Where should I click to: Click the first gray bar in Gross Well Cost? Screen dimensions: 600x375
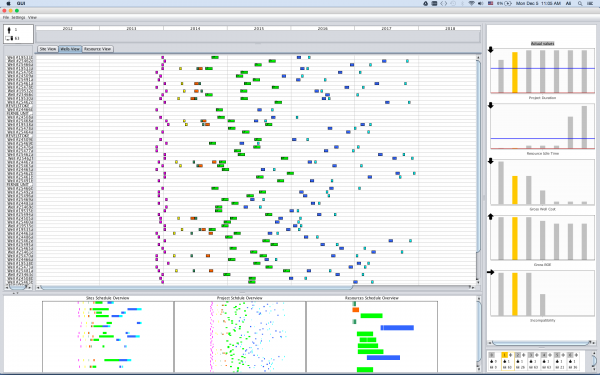click(501, 183)
